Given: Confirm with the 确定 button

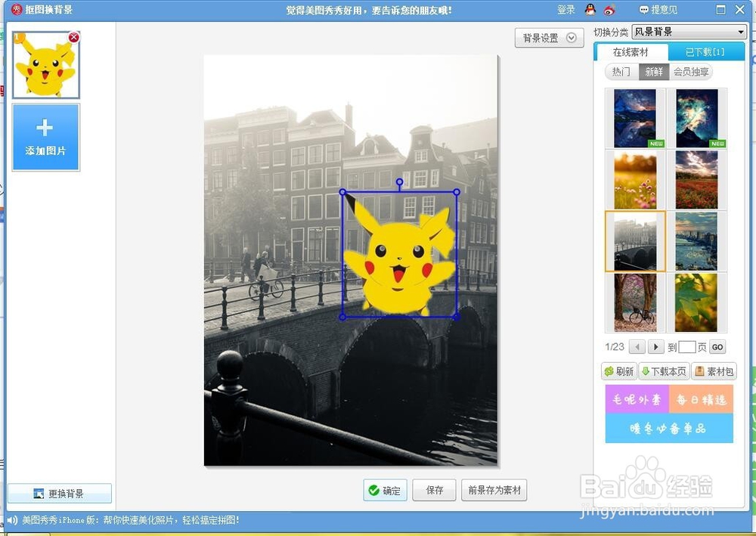Looking at the screenshot, I should point(386,490).
